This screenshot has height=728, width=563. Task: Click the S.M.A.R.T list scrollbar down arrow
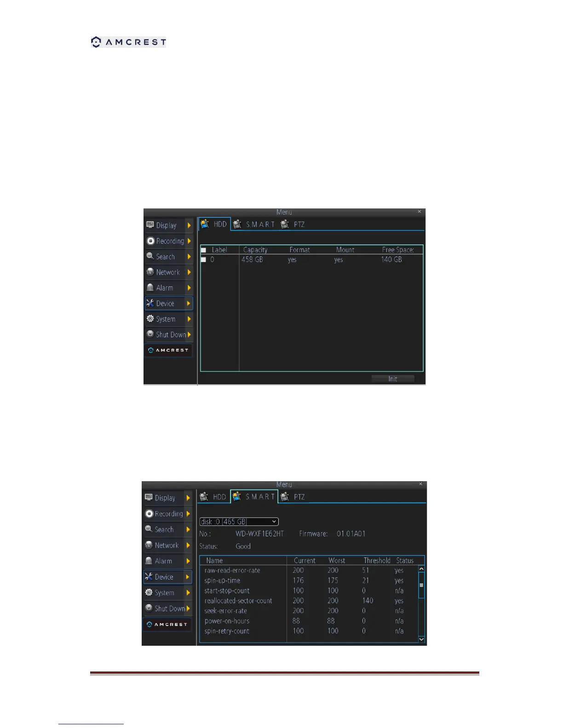click(421, 639)
